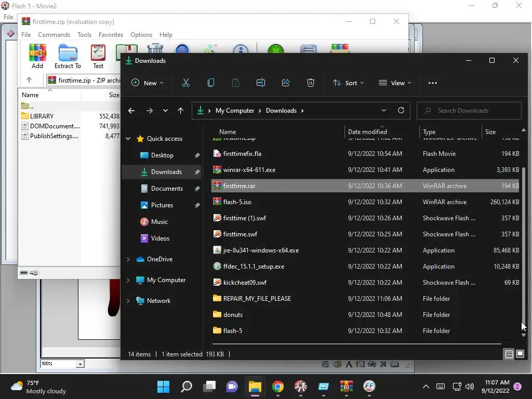Image resolution: width=532 pixels, height=399 pixels.
Task: Select the REPAIR_MY_FILE_PLEASE folder
Action: pyautogui.click(x=365, y=299)
